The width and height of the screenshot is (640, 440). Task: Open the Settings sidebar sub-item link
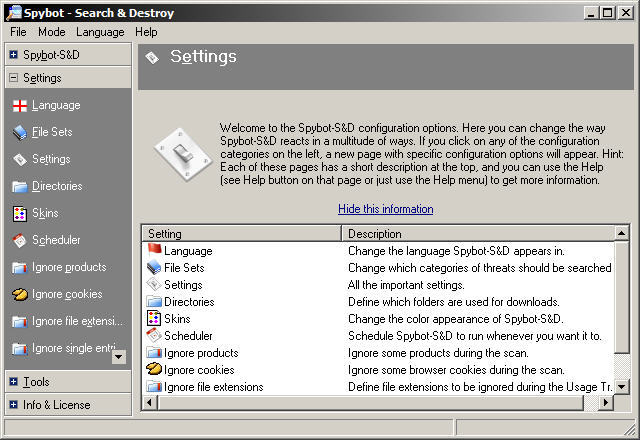pyautogui.click(x=51, y=159)
